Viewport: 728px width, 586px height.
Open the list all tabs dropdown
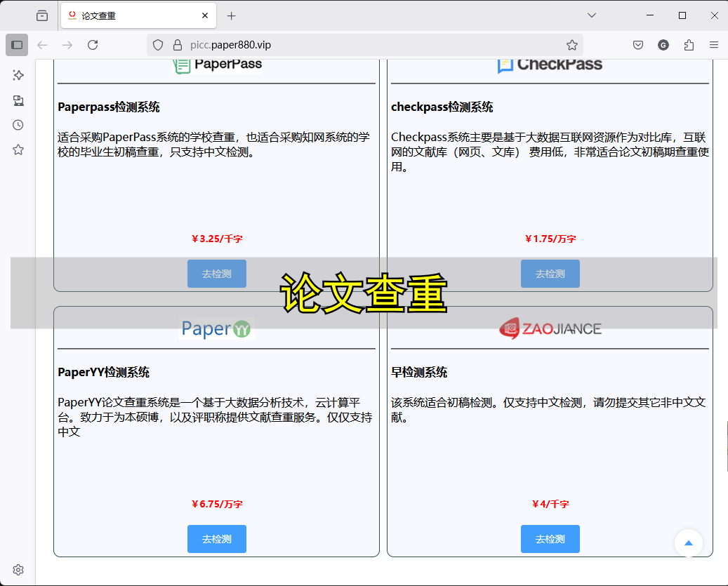(592, 15)
